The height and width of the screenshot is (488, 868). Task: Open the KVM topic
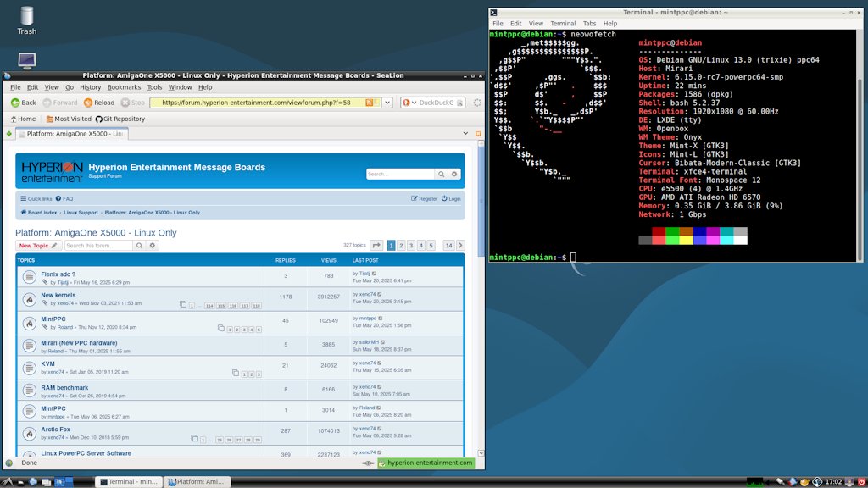[x=47, y=364]
